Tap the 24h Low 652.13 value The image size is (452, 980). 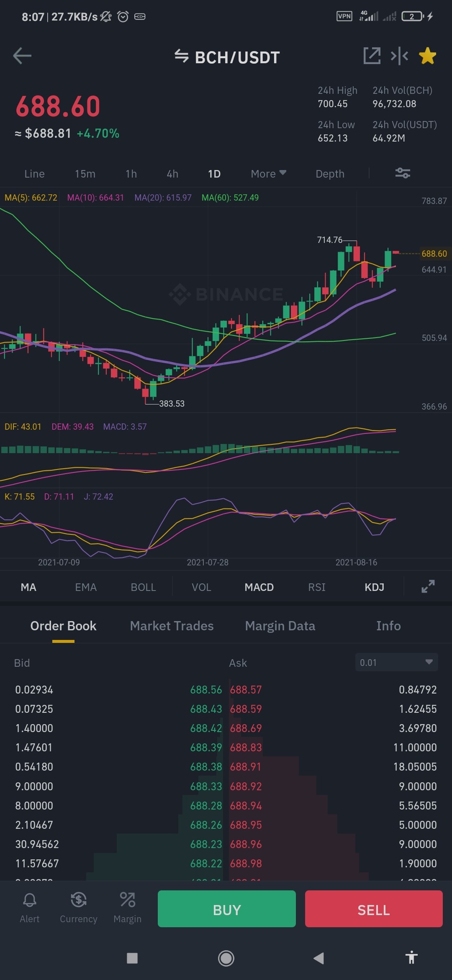333,138
